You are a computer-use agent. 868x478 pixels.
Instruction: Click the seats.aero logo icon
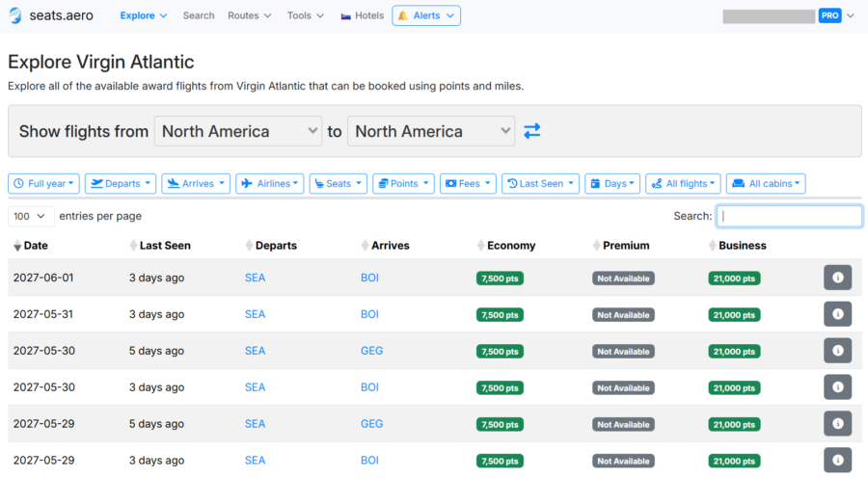pos(15,15)
